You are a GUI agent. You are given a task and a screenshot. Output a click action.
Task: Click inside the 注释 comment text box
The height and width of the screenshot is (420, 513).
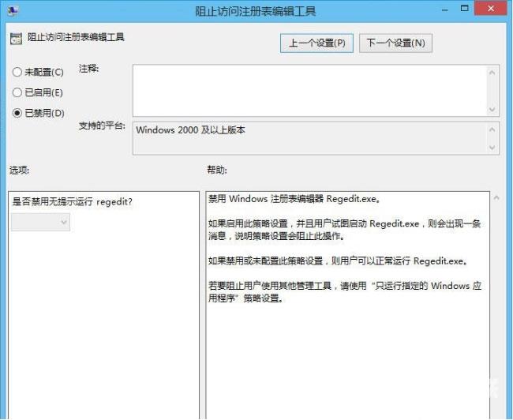click(x=308, y=90)
